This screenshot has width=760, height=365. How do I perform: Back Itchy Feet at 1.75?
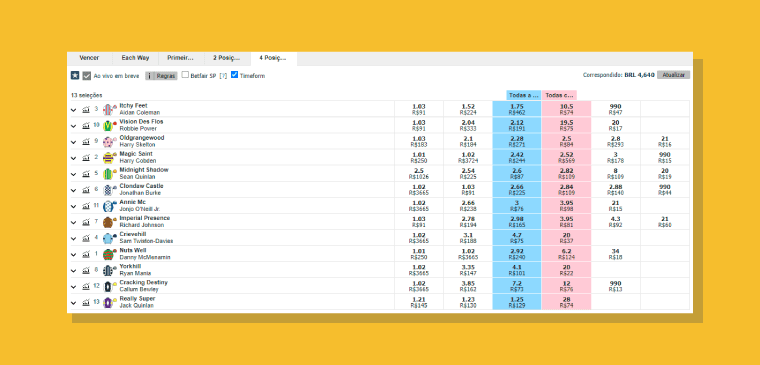click(517, 109)
